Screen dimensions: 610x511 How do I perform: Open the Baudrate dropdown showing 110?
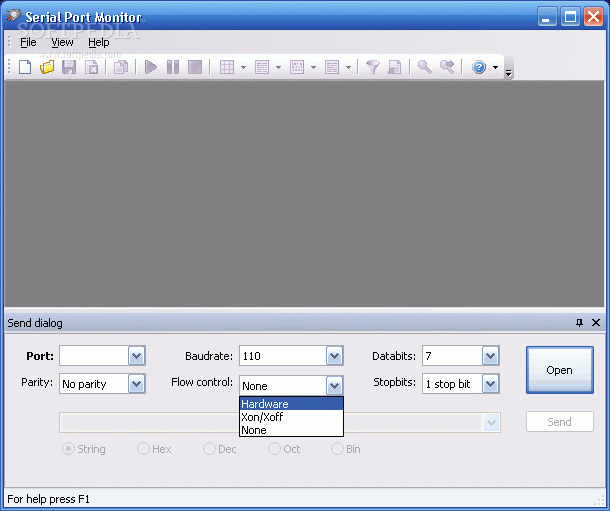coord(335,355)
